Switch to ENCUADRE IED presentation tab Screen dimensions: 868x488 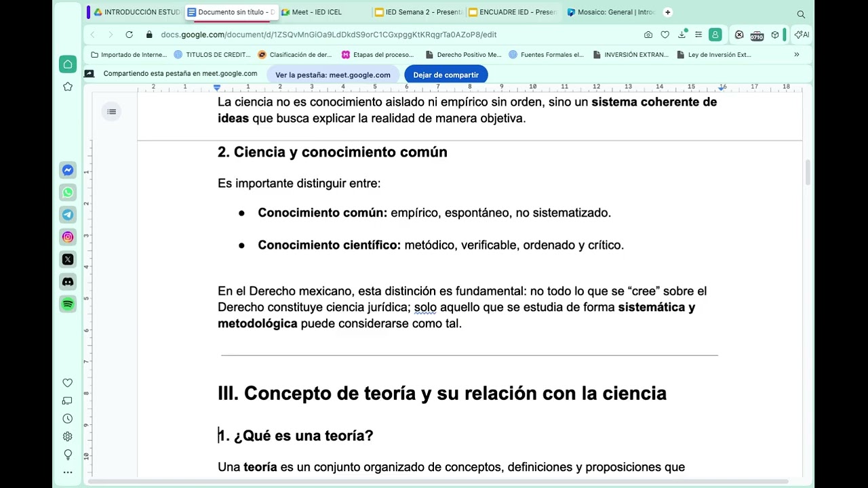click(x=513, y=12)
